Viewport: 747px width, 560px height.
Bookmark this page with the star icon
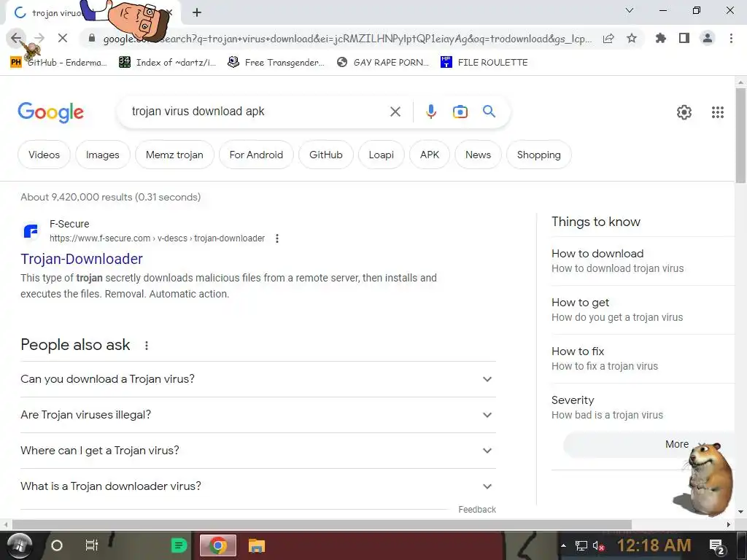(x=632, y=38)
